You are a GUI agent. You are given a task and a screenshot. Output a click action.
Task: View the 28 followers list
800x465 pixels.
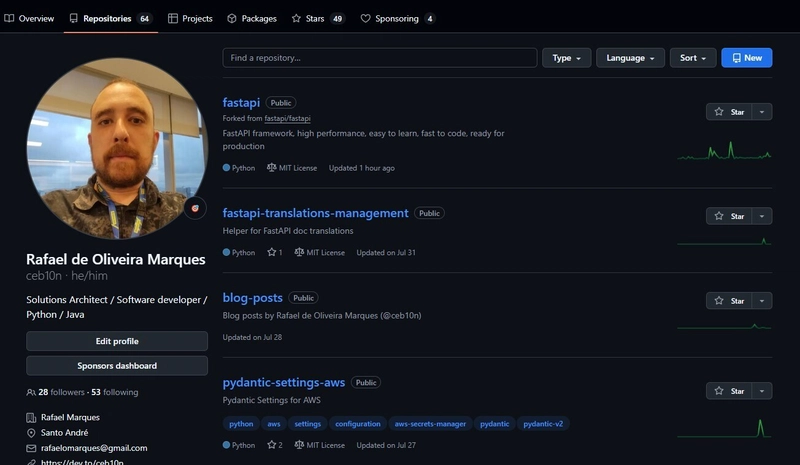point(61,392)
